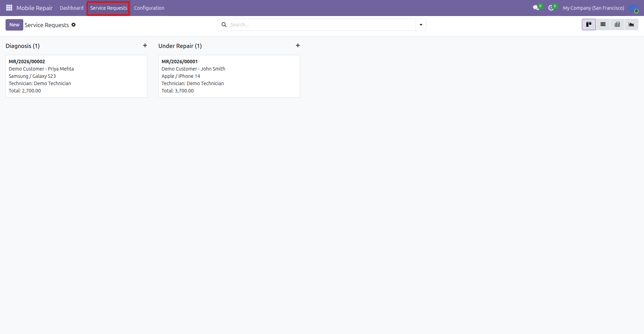This screenshot has height=334, width=644.
Task: Focus the Search input field
Action: 322,25
